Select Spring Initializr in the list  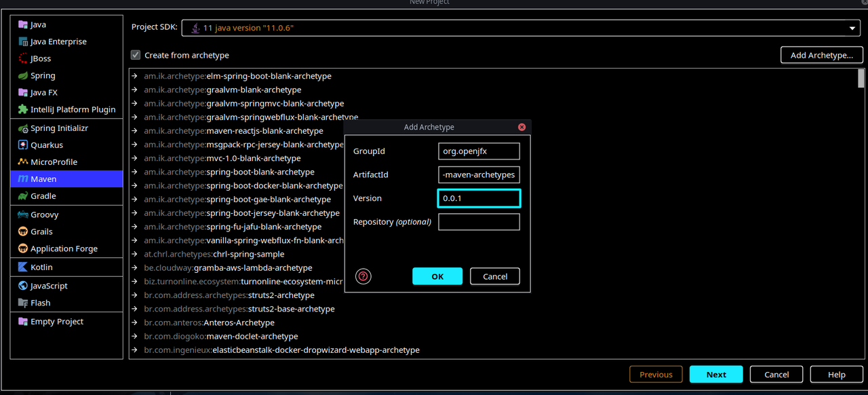[66, 128]
